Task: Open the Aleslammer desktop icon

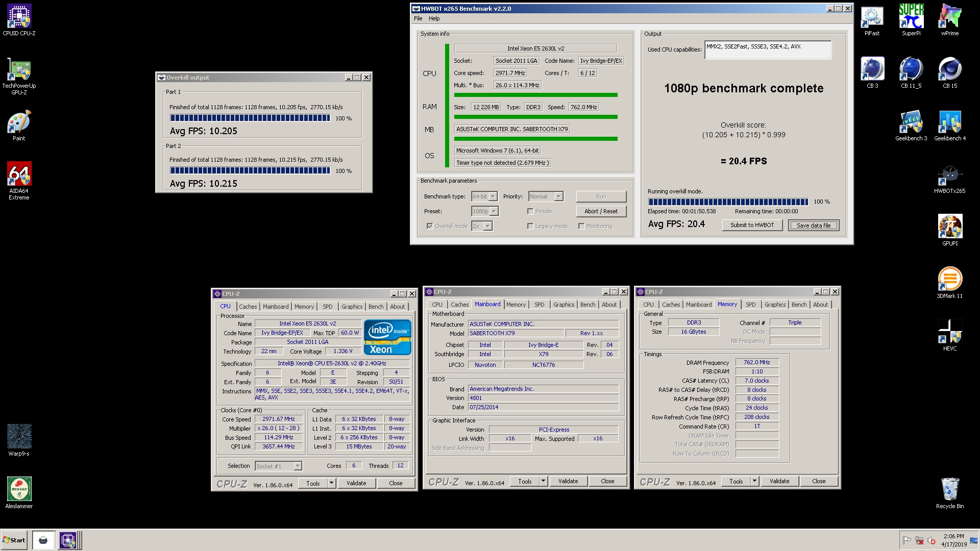Action: (19, 493)
